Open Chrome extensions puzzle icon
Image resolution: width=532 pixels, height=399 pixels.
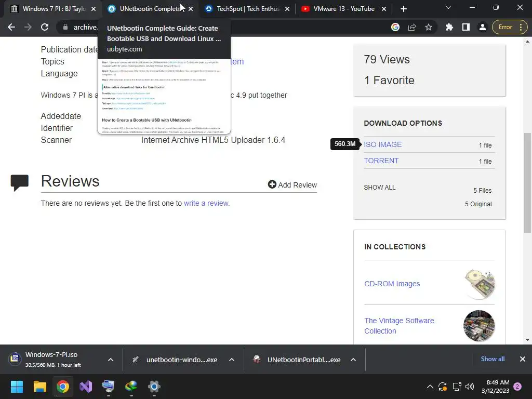(449, 27)
